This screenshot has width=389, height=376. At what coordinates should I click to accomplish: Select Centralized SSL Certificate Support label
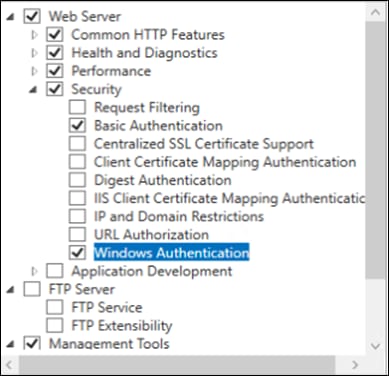tap(204, 144)
